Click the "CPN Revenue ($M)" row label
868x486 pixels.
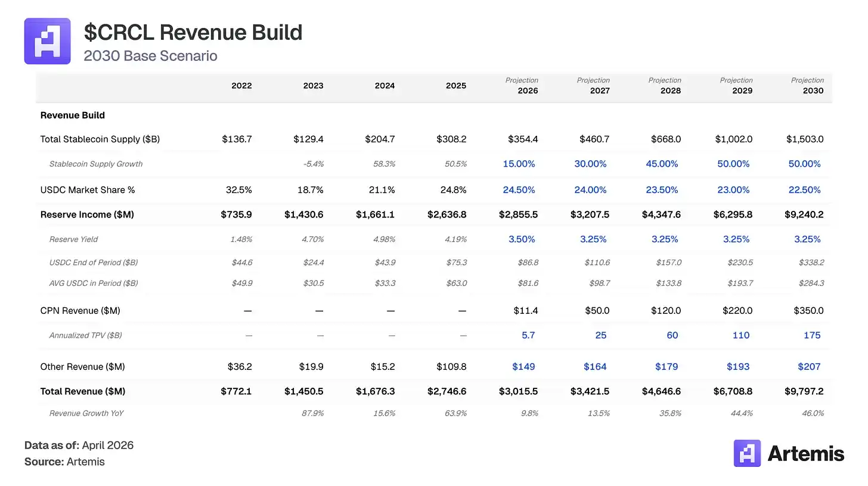(x=80, y=311)
